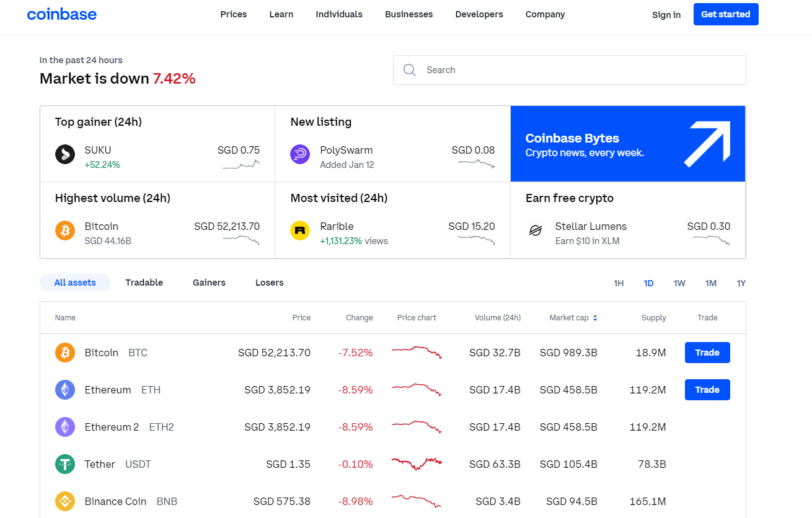Click the search magnifier icon

click(410, 70)
